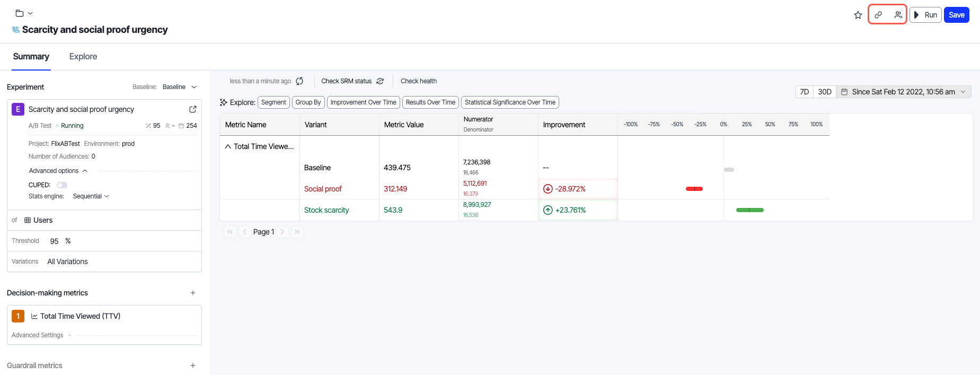This screenshot has height=375, width=980.
Task: Select the 30D time range
Action: pyautogui.click(x=824, y=92)
